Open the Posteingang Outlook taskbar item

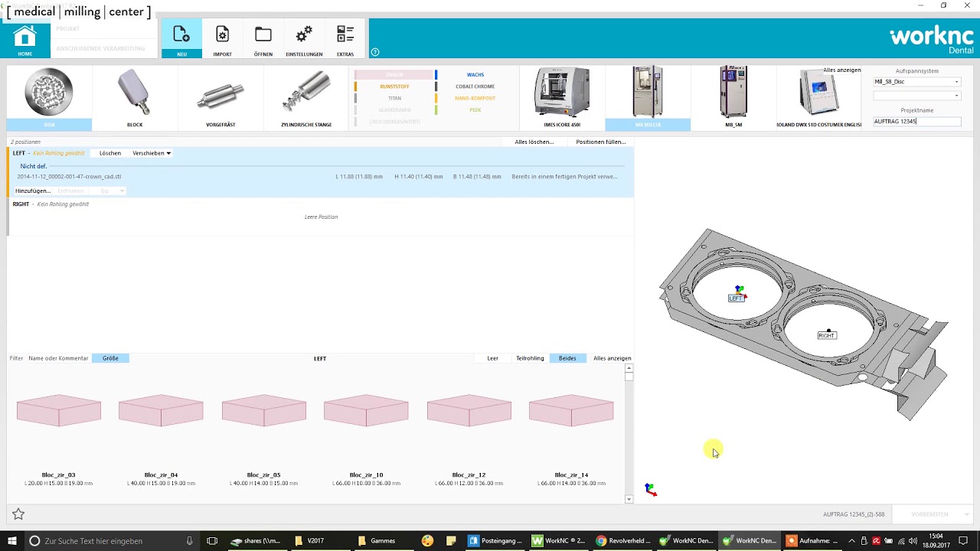coord(495,541)
